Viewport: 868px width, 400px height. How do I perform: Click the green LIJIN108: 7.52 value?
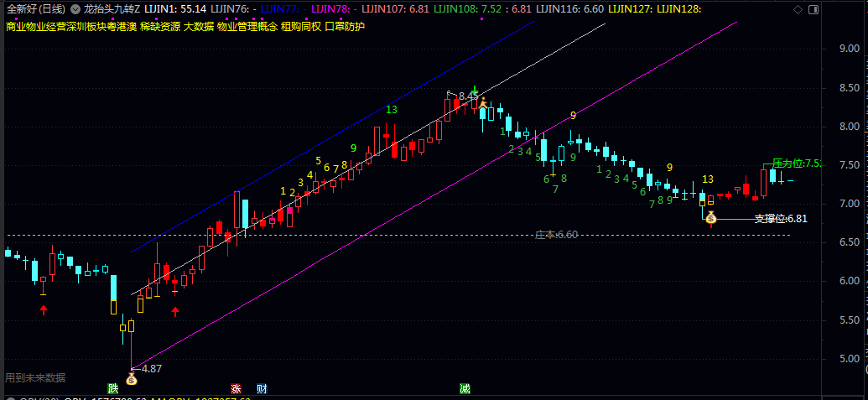[x=467, y=9]
